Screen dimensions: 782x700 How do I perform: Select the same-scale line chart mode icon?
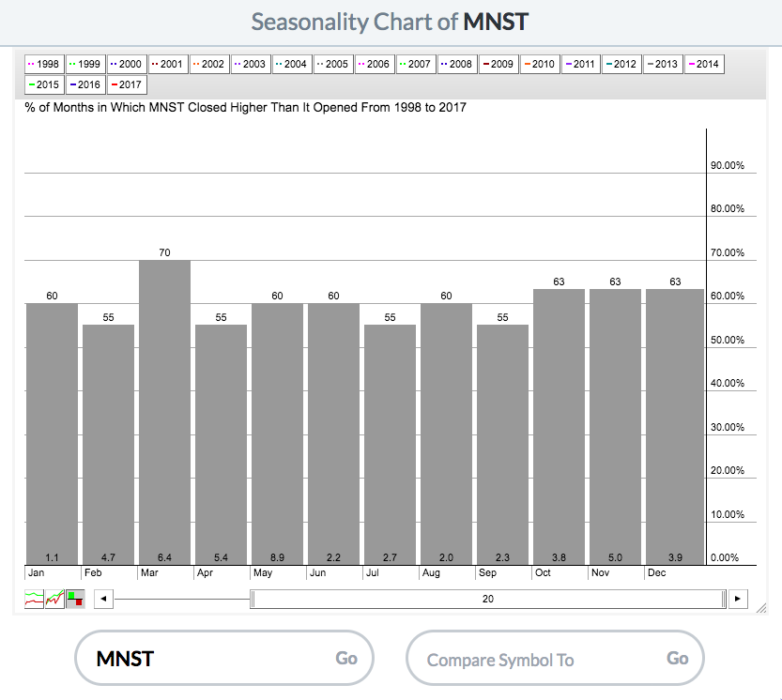(54, 599)
